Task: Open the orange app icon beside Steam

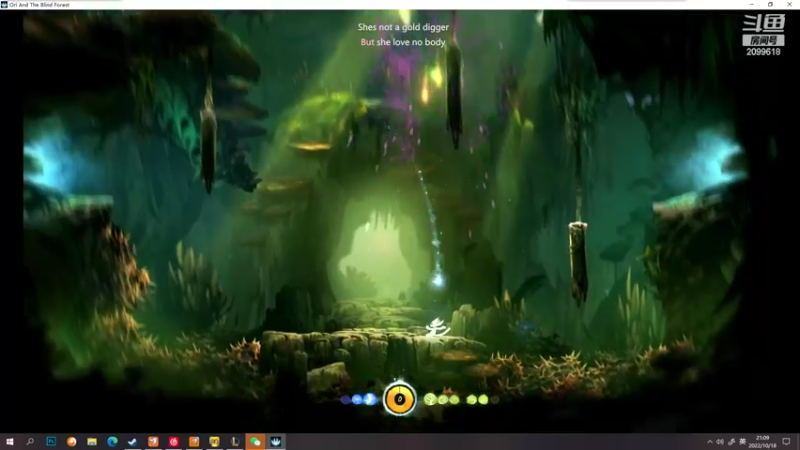Action: click(x=153, y=441)
